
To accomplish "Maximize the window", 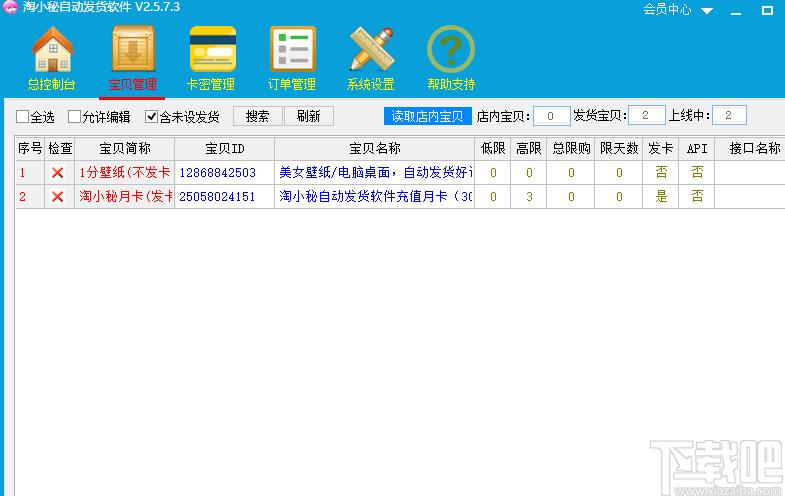I will click(x=767, y=10).
